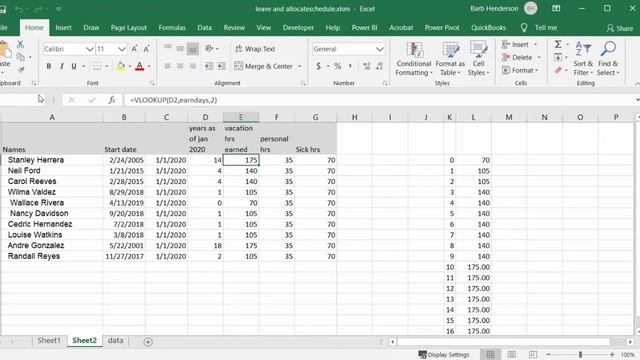640x360 pixels.
Task: Open Display Settings in status bar
Action: click(444, 355)
